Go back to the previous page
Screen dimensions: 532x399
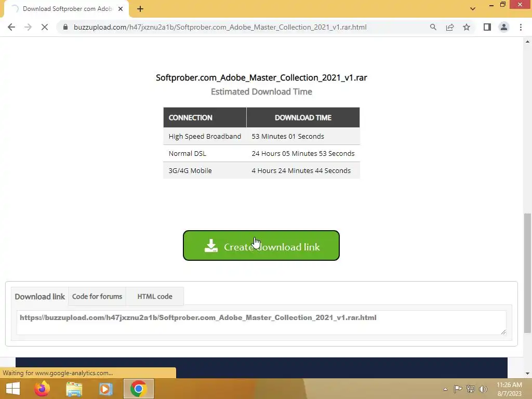(x=11, y=27)
